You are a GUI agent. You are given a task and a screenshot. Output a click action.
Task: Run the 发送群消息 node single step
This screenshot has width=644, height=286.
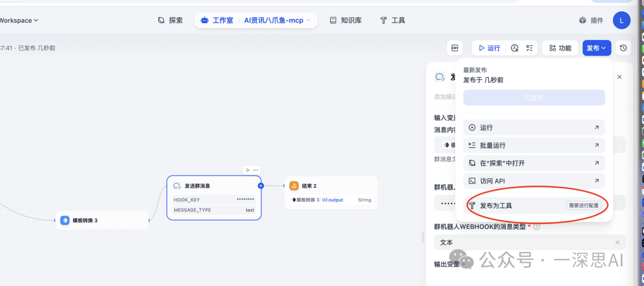(247, 170)
